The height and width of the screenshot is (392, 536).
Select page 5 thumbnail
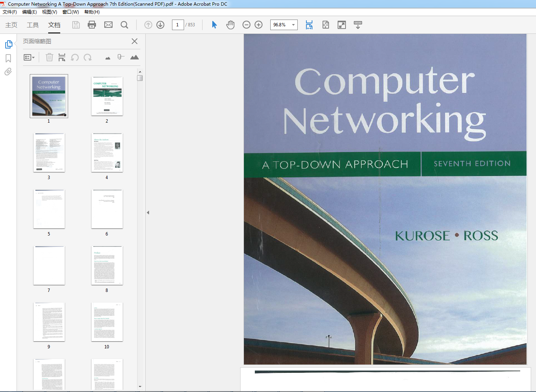click(x=49, y=209)
